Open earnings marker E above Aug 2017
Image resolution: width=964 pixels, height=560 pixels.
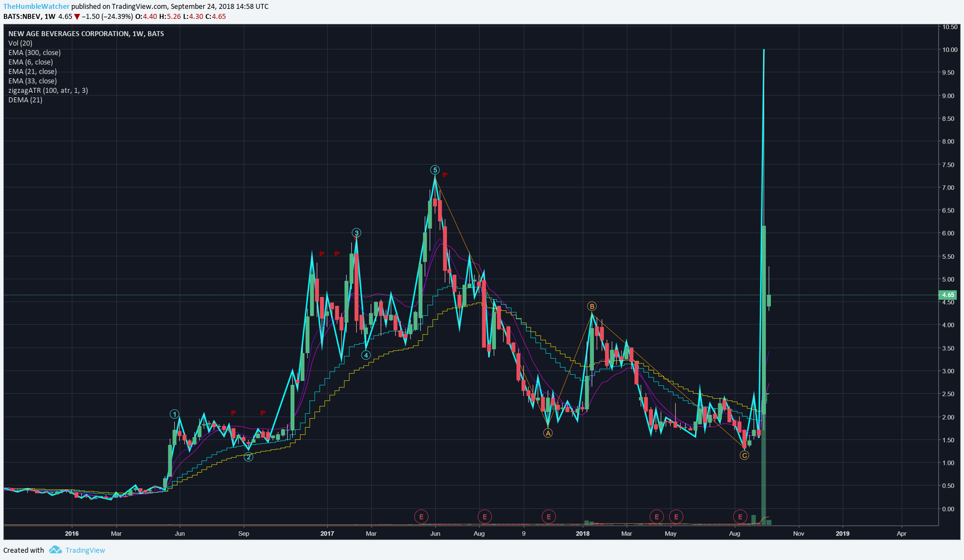(485, 517)
